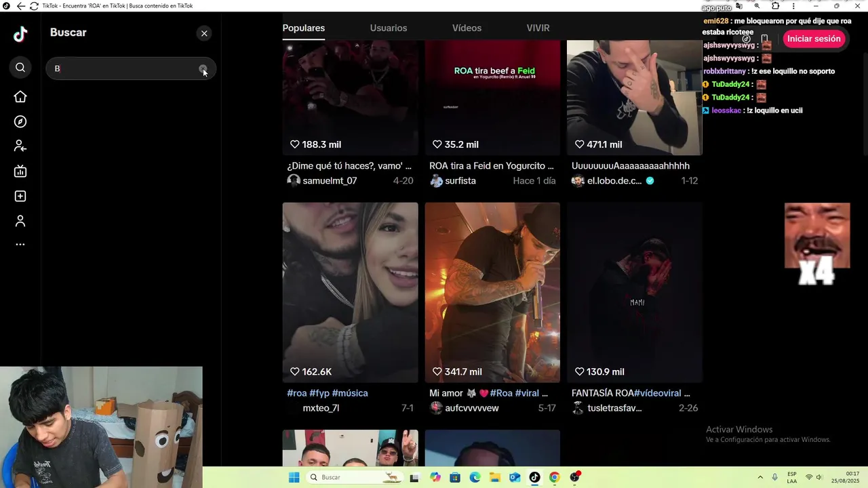
Task: Open the video thumbnail with 471.1 mil likes
Action: click(634, 98)
